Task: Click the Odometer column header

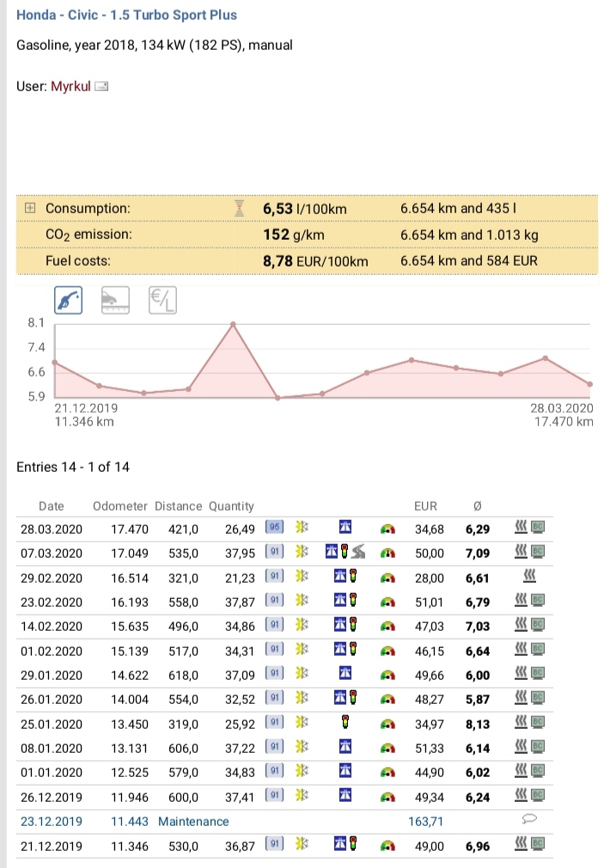Action: pos(120,506)
